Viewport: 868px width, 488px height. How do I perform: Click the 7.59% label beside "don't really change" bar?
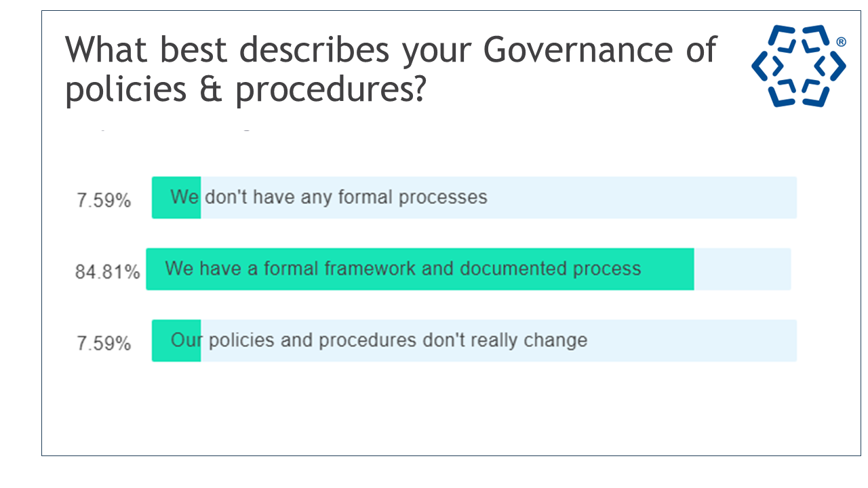(104, 343)
